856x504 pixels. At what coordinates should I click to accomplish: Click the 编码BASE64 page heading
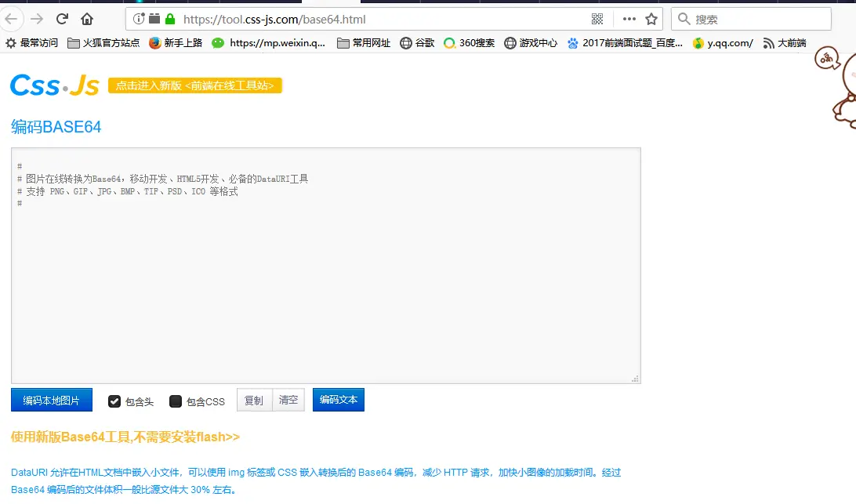(56, 127)
